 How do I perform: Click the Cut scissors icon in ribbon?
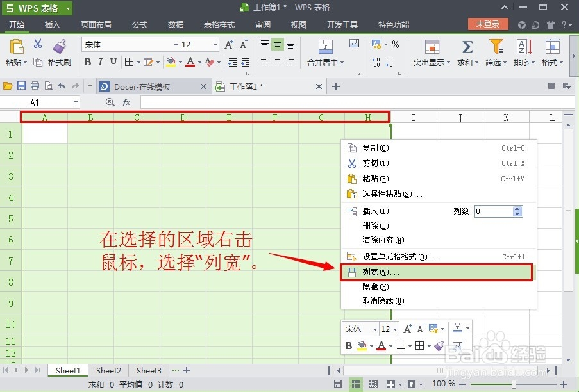[38, 44]
